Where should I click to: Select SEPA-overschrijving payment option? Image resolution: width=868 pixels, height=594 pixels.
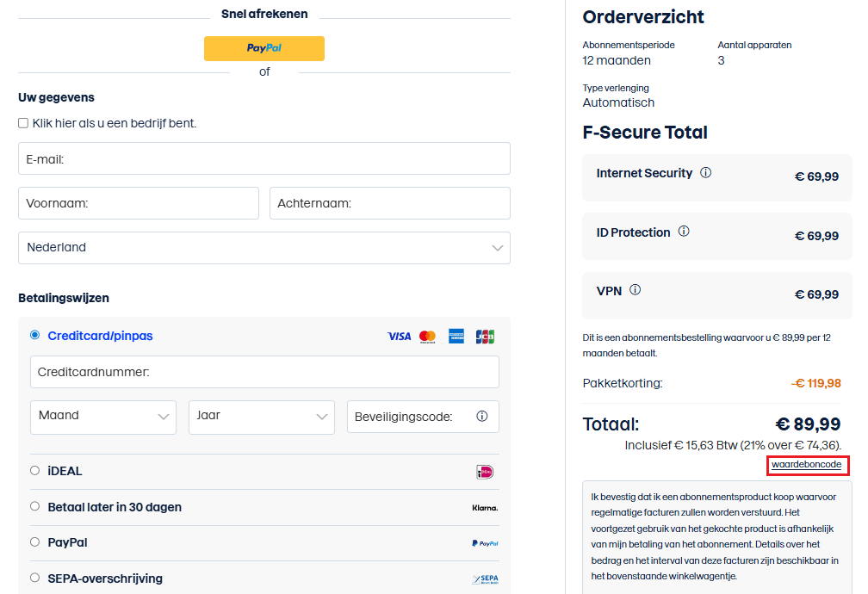pos(34,578)
